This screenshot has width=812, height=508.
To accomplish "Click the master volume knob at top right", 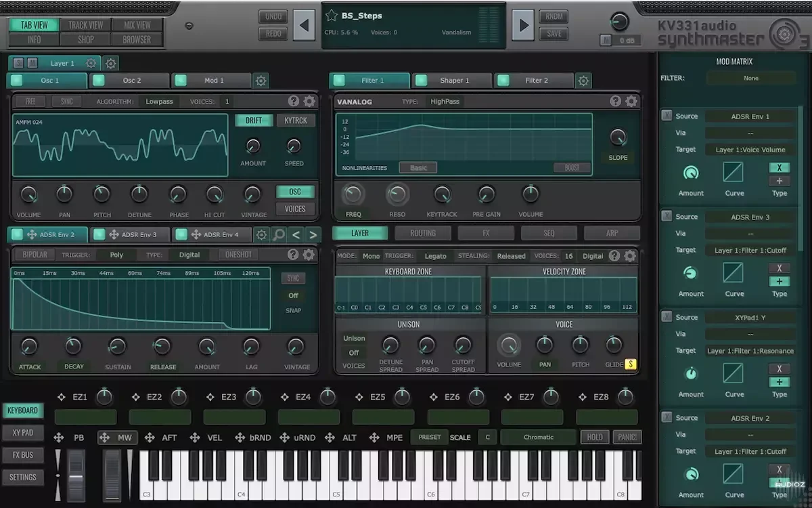I will (619, 21).
